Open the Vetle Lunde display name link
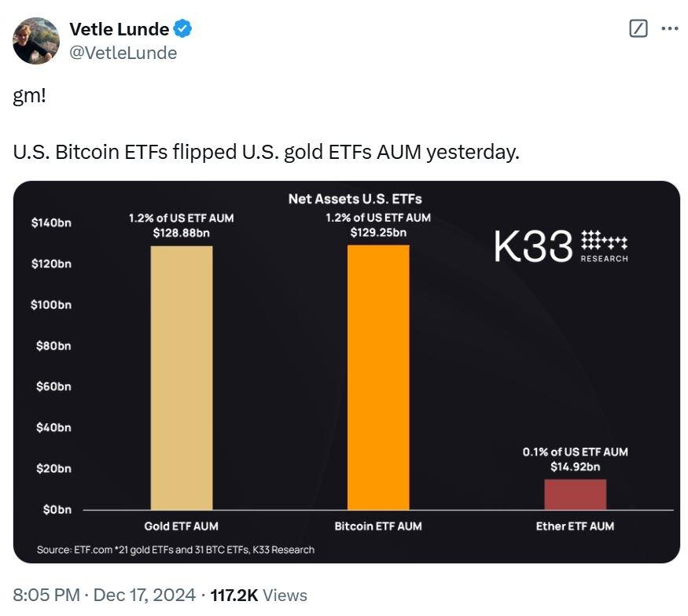Screen dimensions: 688x616 119,29
